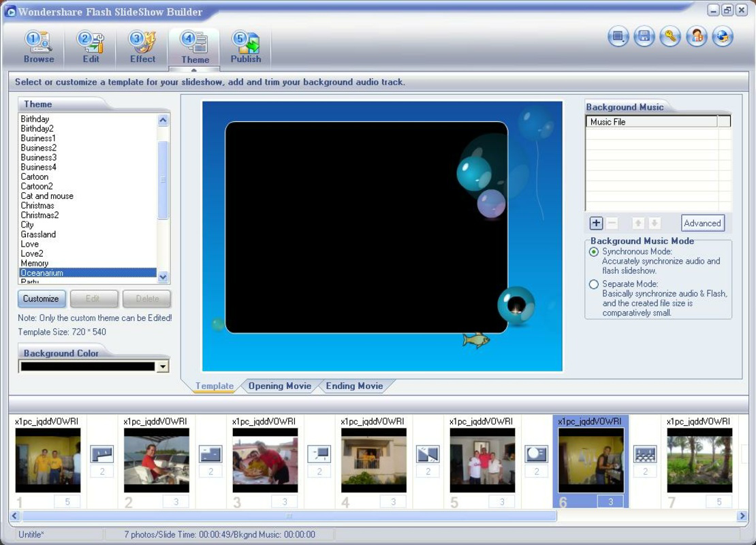This screenshot has width=756, height=545.
Task: Click transition icon after slide 6
Action: 645,454
